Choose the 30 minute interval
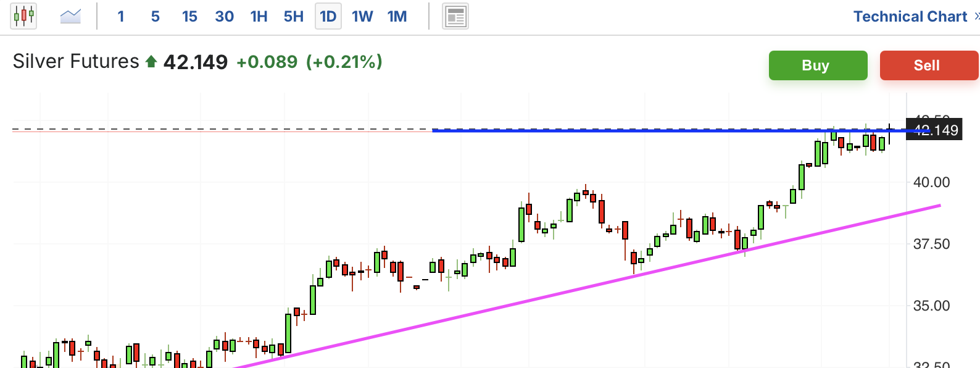Image resolution: width=980 pixels, height=368 pixels. [225, 17]
